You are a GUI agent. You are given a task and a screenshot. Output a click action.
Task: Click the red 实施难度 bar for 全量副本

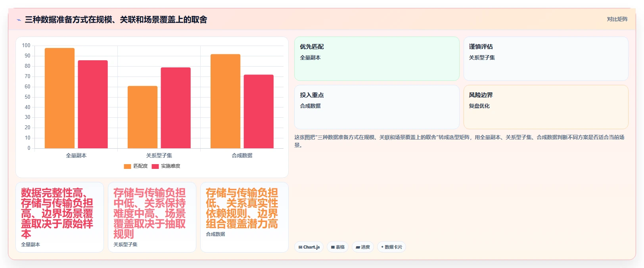click(x=93, y=104)
